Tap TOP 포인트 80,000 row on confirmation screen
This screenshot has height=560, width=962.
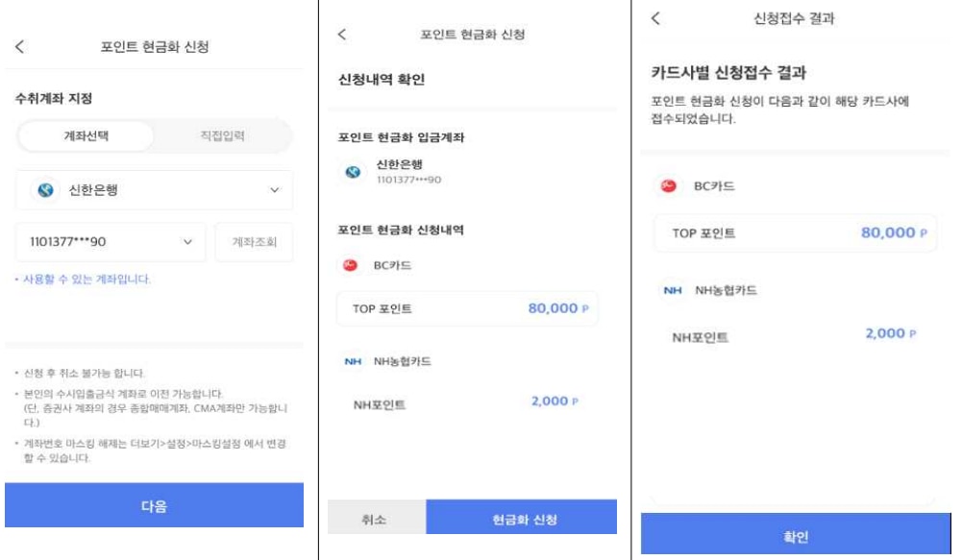click(x=467, y=308)
